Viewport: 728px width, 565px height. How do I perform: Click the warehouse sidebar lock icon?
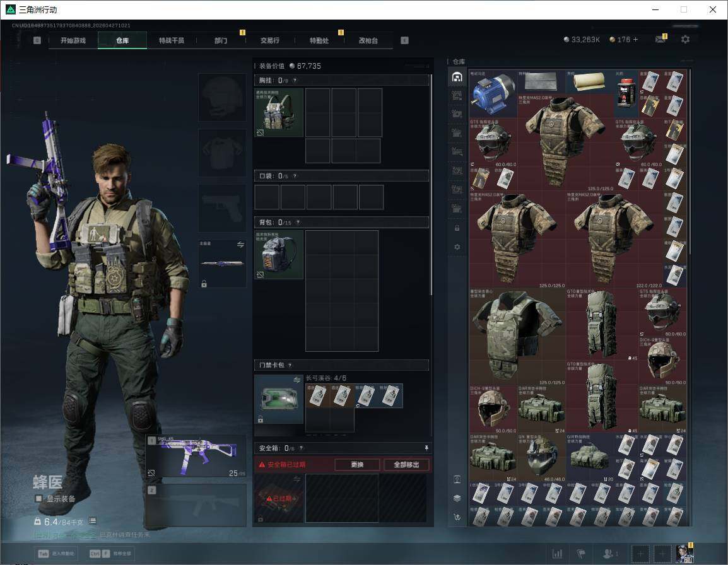457,228
